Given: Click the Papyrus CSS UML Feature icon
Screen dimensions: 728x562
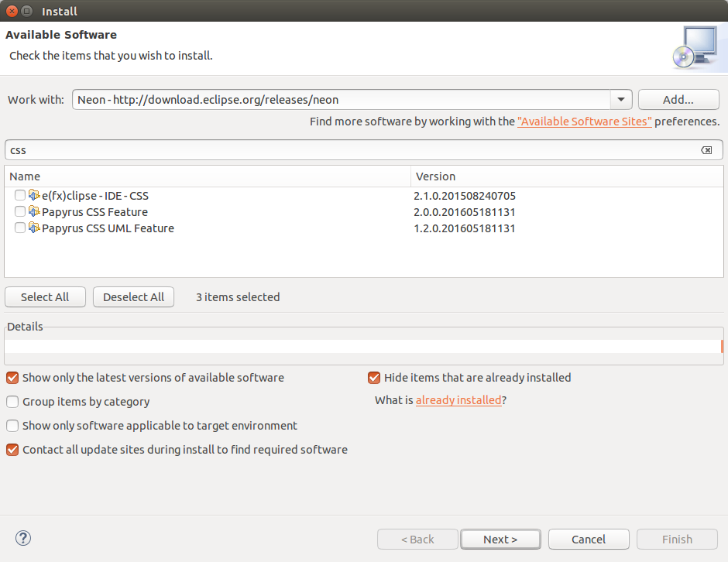Looking at the screenshot, I should pos(34,228).
